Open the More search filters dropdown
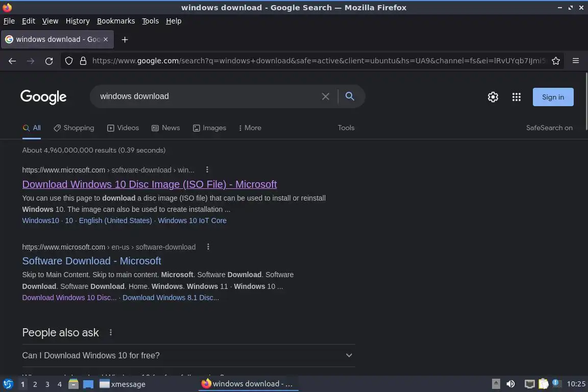Viewport: 588px width, 392px height. click(x=250, y=128)
